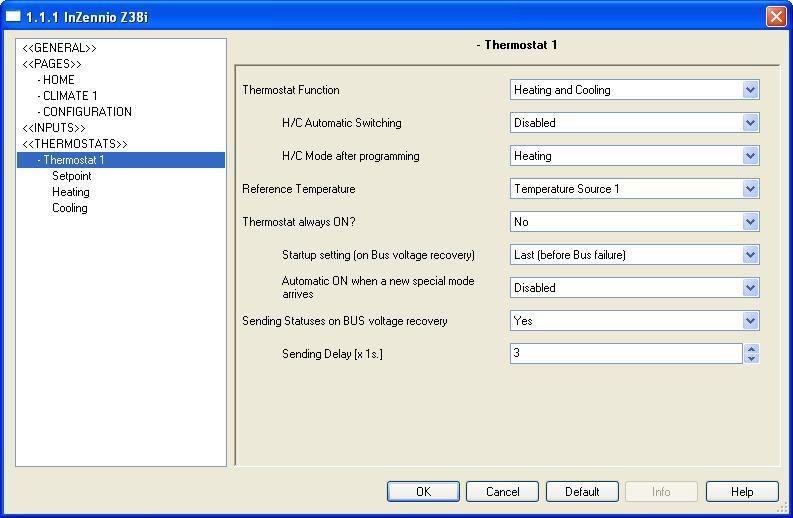Select <<THERMOSTATS>> in the tree
The height and width of the screenshot is (518, 793).
click(75, 144)
